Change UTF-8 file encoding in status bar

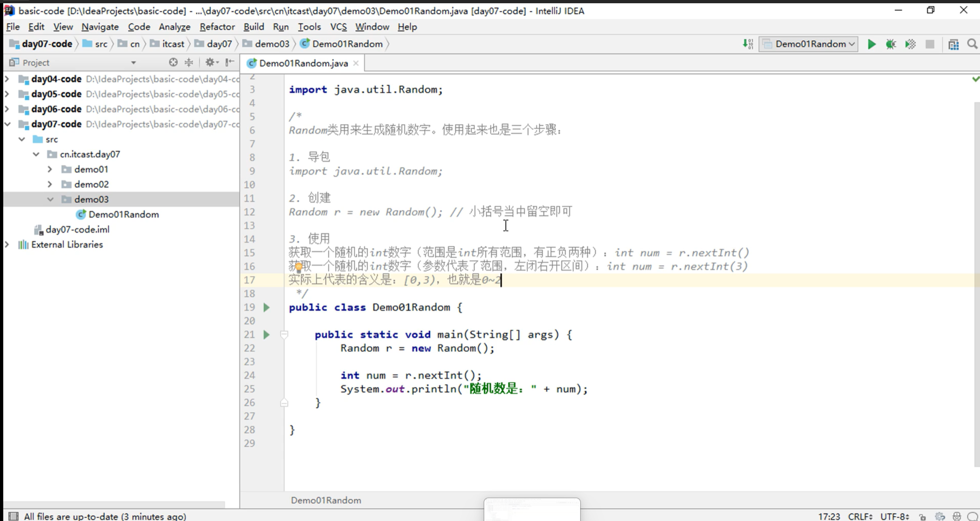coord(894,517)
